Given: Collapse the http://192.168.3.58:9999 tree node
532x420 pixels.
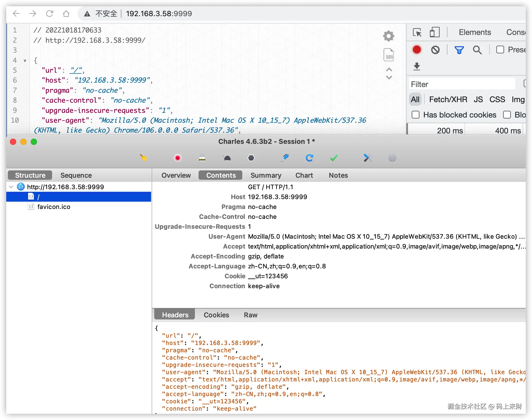Looking at the screenshot, I should (11, 187).
